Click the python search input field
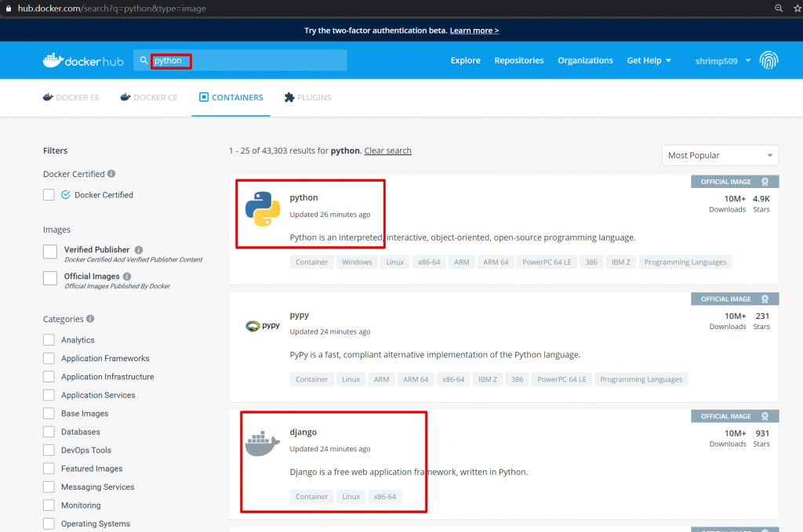This screenshot has width=803, height=532. [x=240, y=60]
